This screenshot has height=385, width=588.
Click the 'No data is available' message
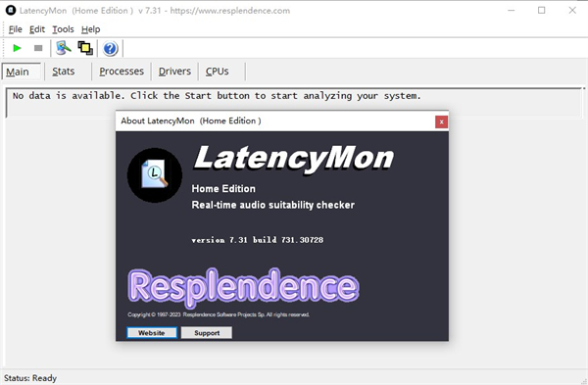pyautogui.click(x=217, y=96)
